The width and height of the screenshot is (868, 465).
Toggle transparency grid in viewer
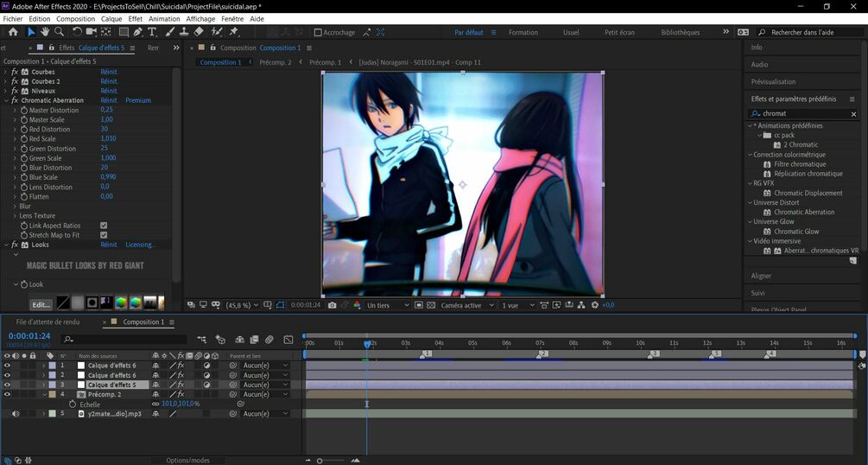point(431,305)
